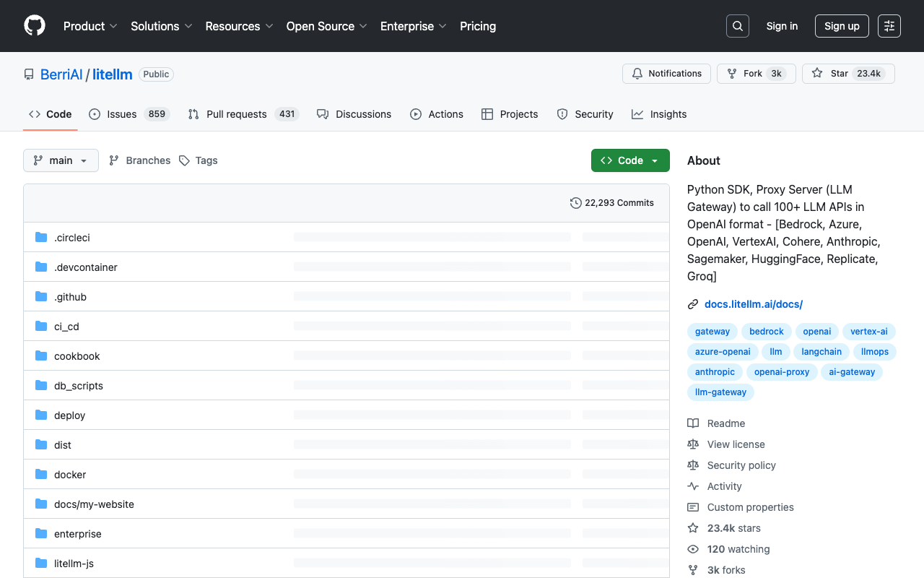
Task: Open the search magnifier button
Action: [x=738, y=26]
